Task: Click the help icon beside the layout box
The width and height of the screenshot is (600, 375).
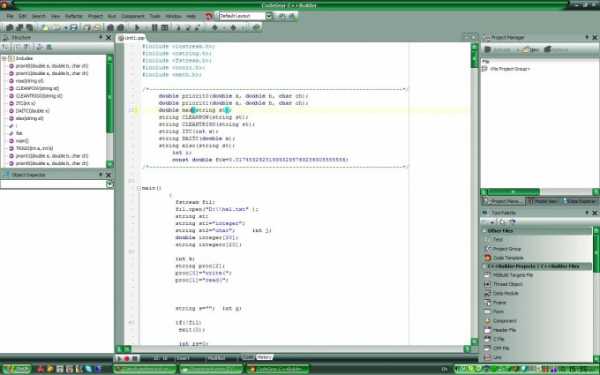Action: pos(209,16)
